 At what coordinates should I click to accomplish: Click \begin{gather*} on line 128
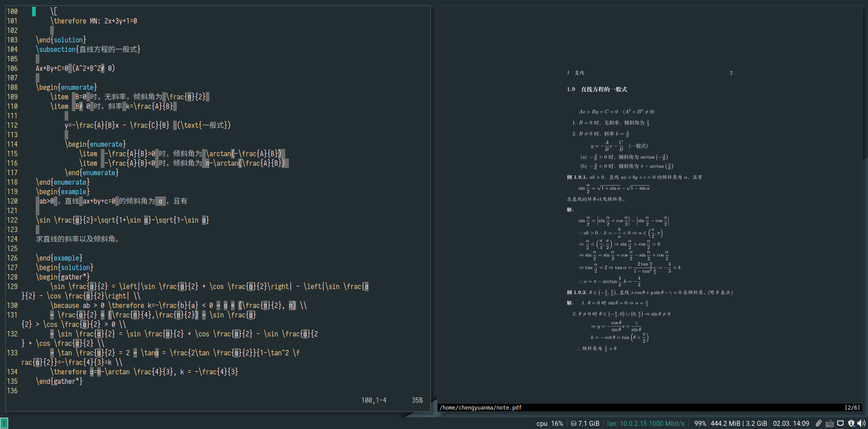(63, 277)
